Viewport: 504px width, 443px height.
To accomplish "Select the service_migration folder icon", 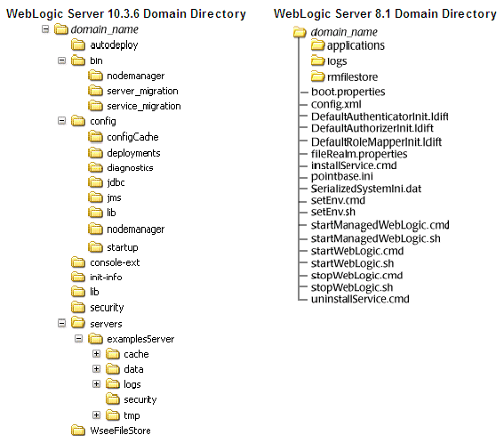I will (x=95, y=106).
